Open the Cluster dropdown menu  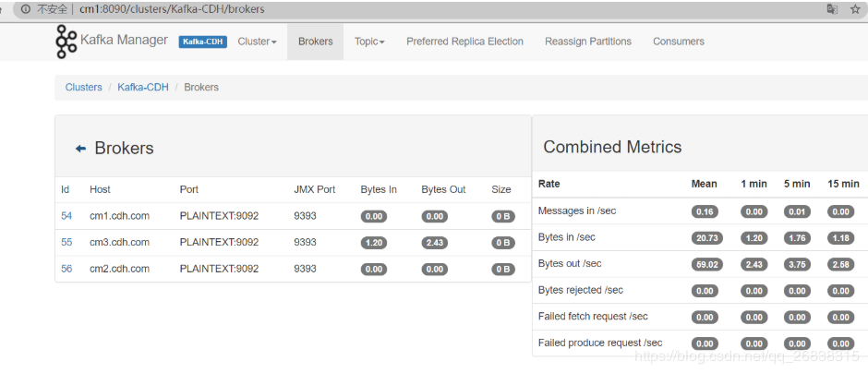click(x=257, y=42)
